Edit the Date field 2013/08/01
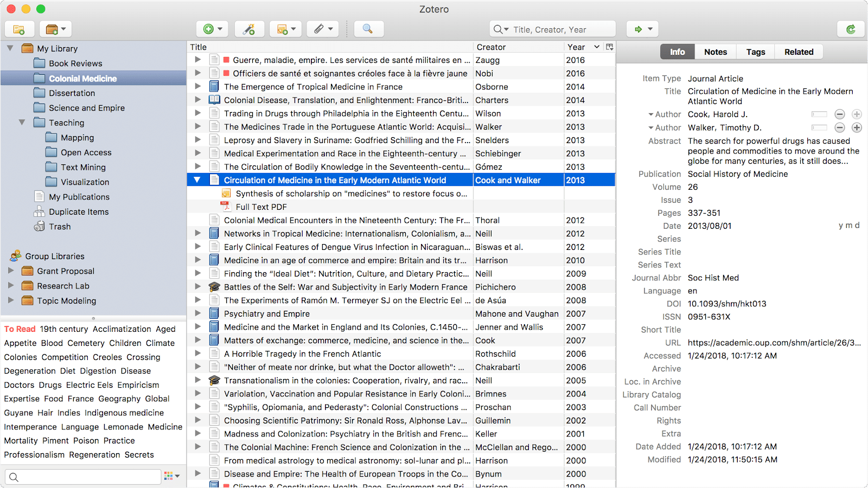 (710, 226)
